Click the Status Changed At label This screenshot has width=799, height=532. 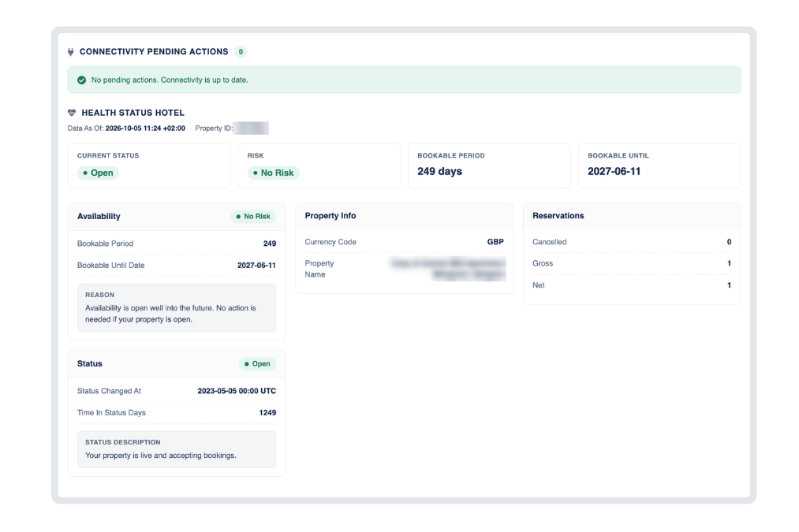click(x=109, y=391)
